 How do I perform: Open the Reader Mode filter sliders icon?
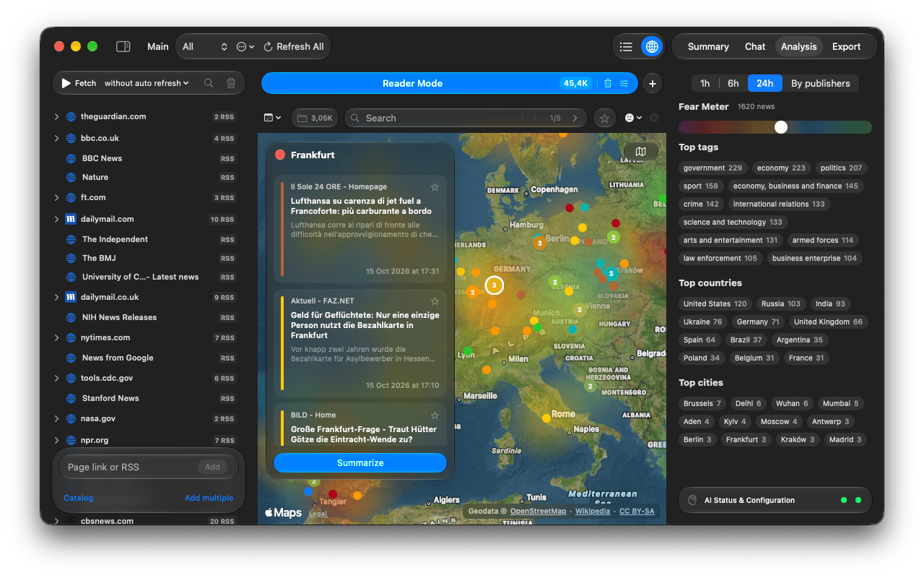click(x=624, y=83)
